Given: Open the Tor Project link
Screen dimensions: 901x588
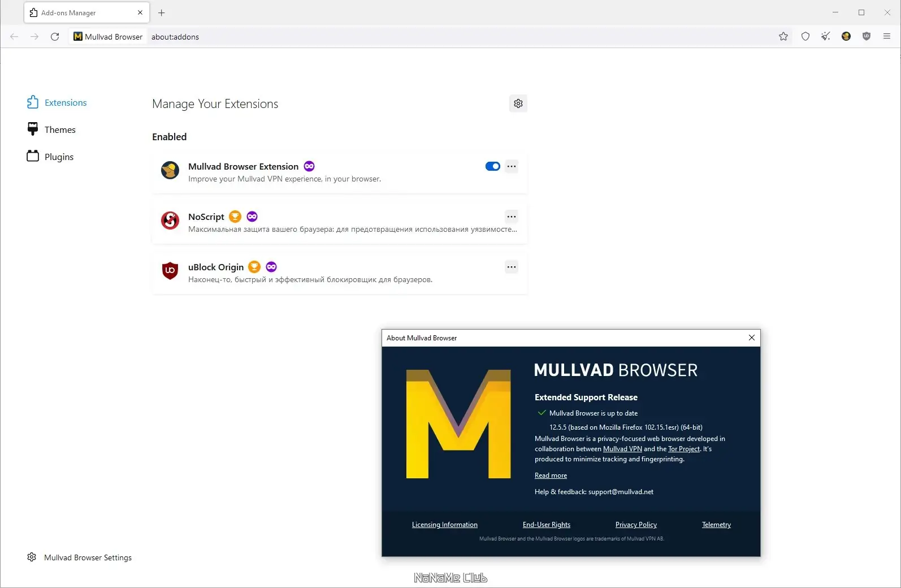Looking at the screenshot, I should pyautogui.click(x=684, y=449).
